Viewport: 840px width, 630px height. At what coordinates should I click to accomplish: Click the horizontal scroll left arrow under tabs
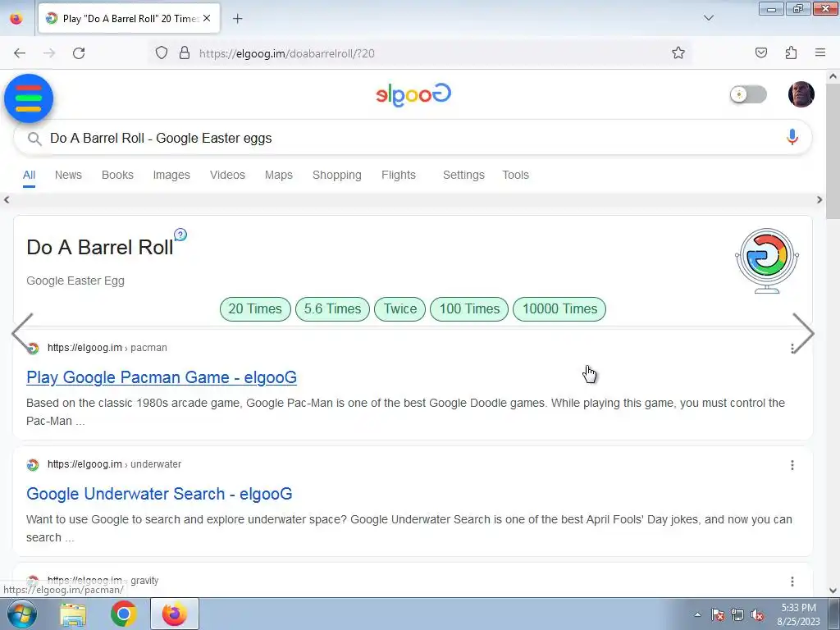click(7, 200)
